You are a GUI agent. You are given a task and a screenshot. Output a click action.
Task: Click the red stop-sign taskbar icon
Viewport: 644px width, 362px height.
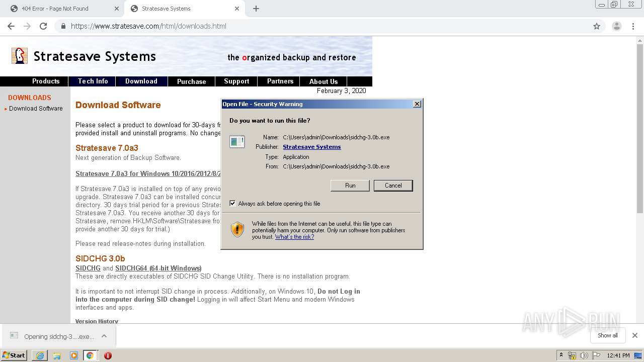point(108,355)
